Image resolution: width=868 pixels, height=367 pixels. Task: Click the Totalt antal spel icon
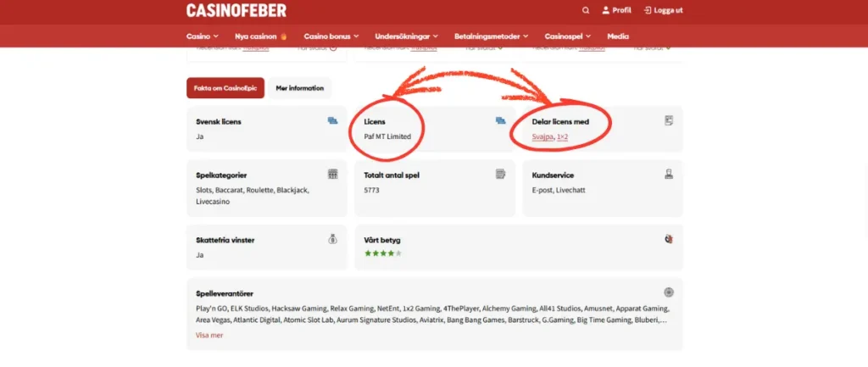tap(500, 174)
